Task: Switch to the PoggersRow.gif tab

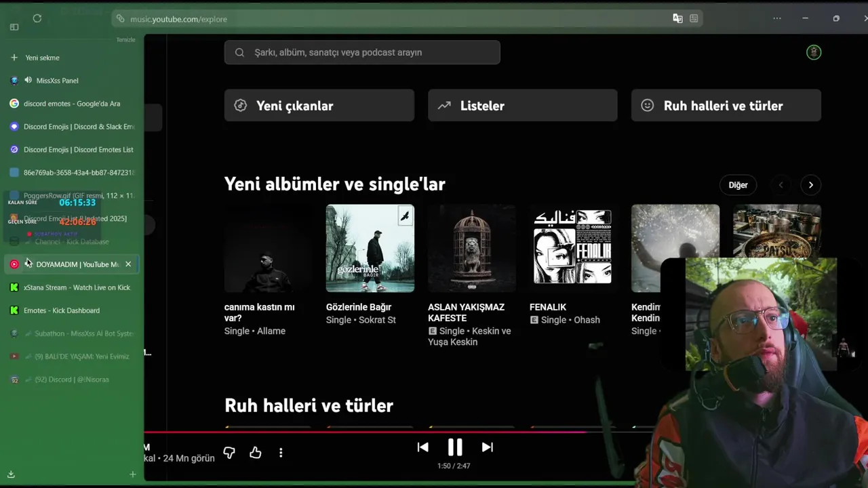Action: [72, 196]
